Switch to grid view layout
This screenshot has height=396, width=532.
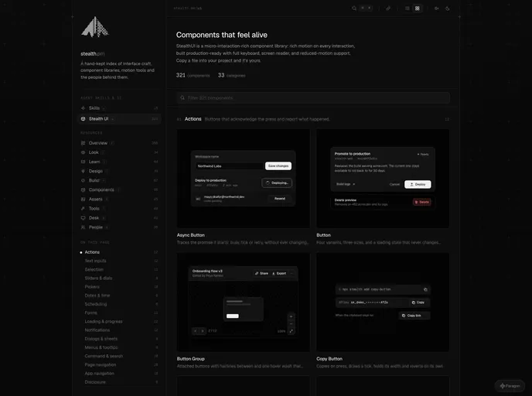coord(418,9)
